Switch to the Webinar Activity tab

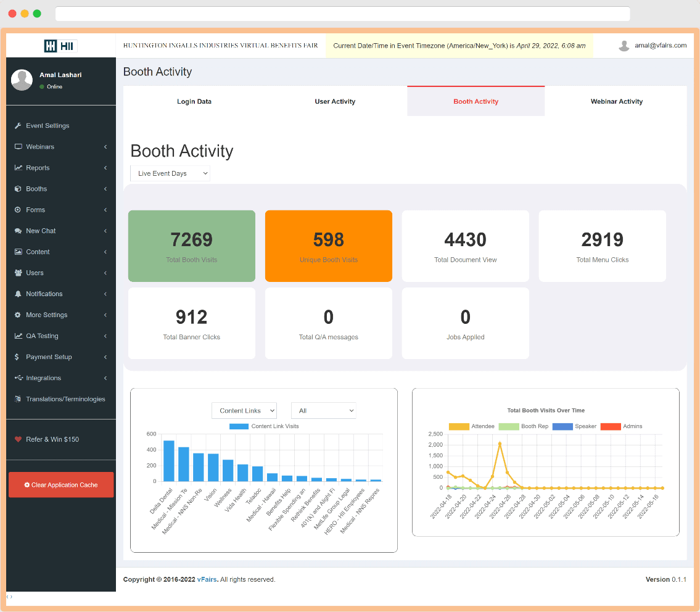(x=616, y=101)
